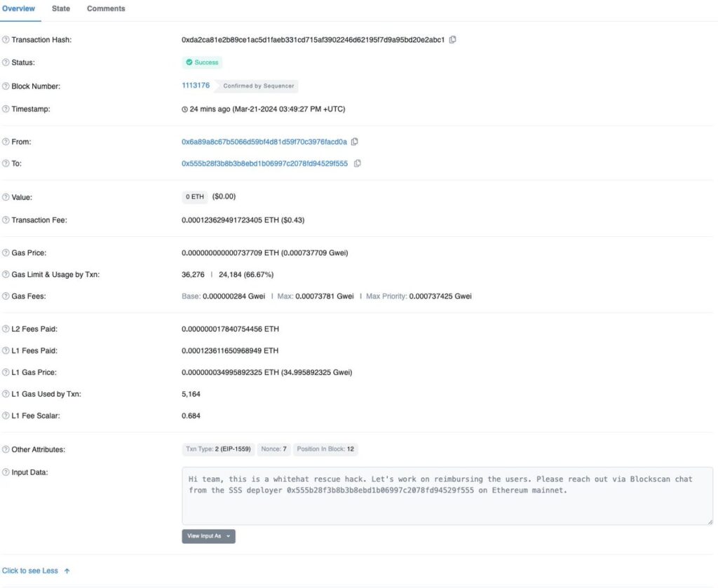Click the help icon beside Transaction Fee

pos(6,219)
